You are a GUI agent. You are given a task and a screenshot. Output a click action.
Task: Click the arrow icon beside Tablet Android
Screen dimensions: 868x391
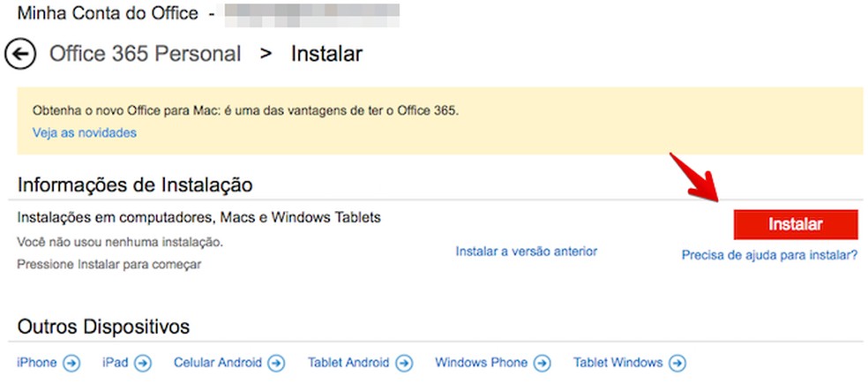pyautogui.click(x=404, y=363)
